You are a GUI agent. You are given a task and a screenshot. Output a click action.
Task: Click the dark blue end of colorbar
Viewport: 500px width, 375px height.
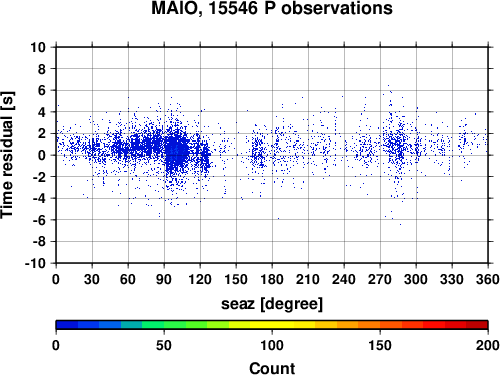(x=67, y=325)
